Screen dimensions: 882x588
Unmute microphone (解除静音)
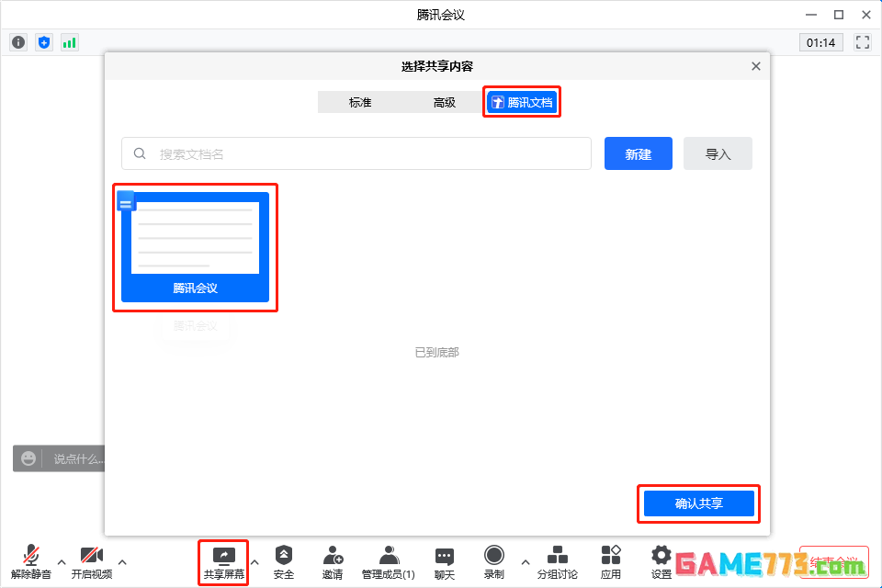pyautogui.click(x=31, y=562)
